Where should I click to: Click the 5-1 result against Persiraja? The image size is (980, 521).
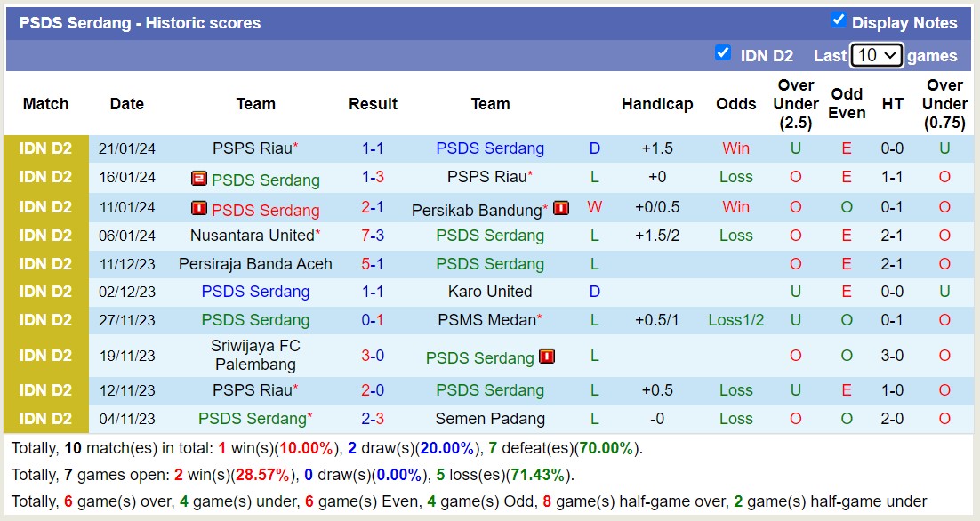click(x=373, y=264)
